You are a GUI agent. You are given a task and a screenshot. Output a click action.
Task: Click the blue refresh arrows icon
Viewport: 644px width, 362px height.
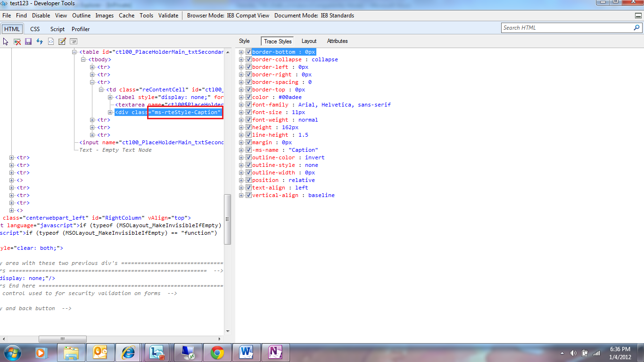[x=40, y=41]
